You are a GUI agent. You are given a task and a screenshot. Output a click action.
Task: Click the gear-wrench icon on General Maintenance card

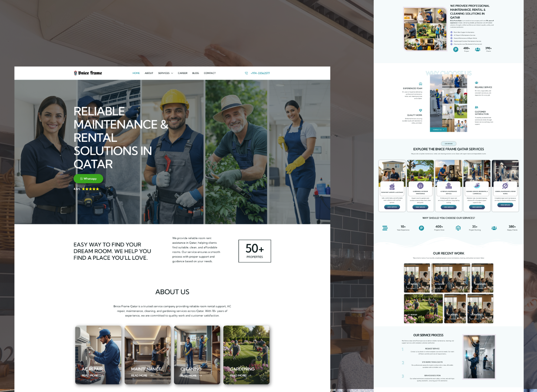(x=505, y=185)
